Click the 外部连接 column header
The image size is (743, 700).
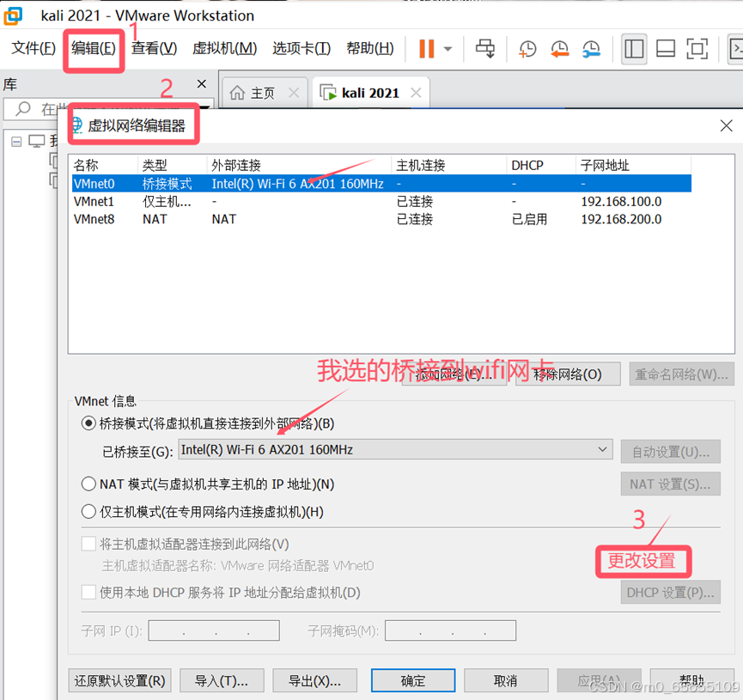coord(299,166)
